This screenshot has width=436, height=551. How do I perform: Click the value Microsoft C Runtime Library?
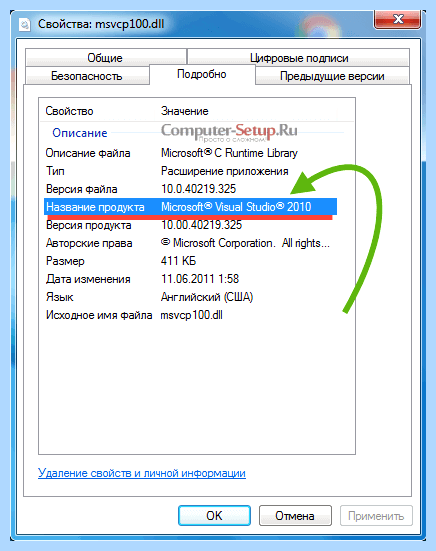(229, 153)
